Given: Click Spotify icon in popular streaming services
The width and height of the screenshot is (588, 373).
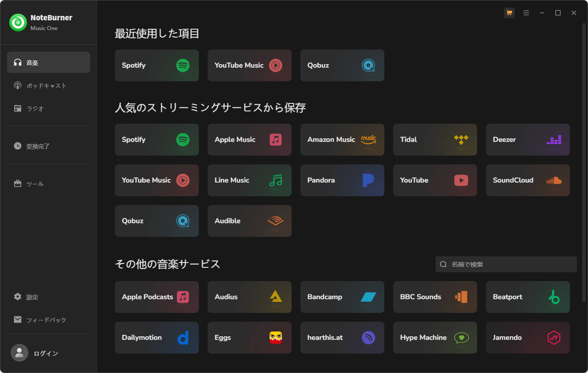Looking at the screenshot, I should tap(183, 140).
